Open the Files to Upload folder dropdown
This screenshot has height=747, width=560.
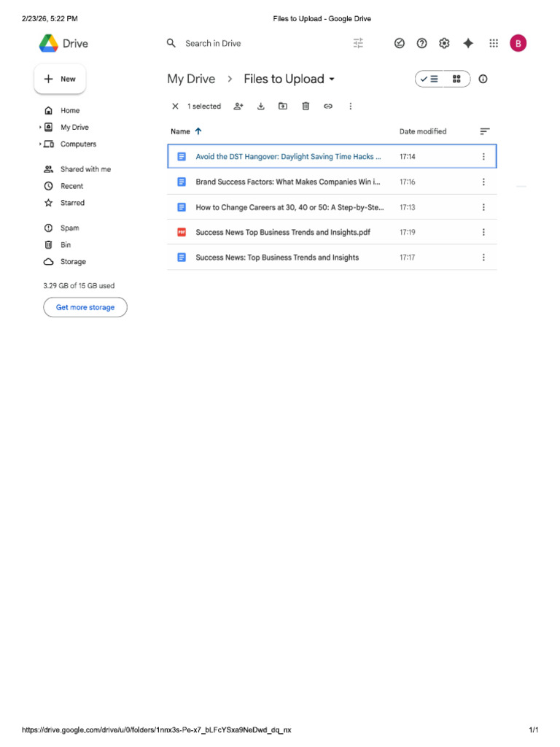[x=332, y=80]
